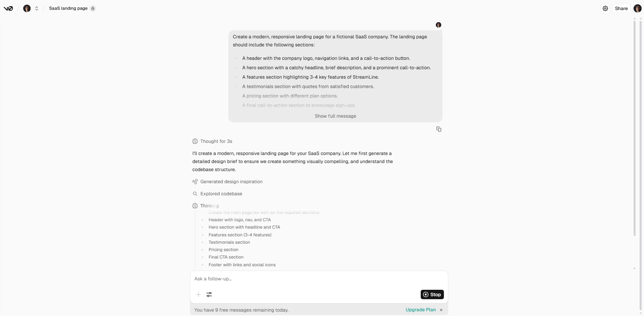The image size is (644, 316).
Task: Open the project switcher chevron in the breadcrumb
Action: tap(37, 8)
